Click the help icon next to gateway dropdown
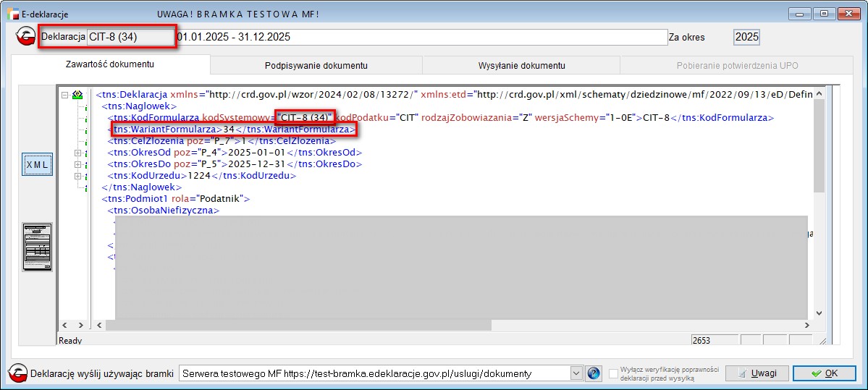 tap(594, 373)
